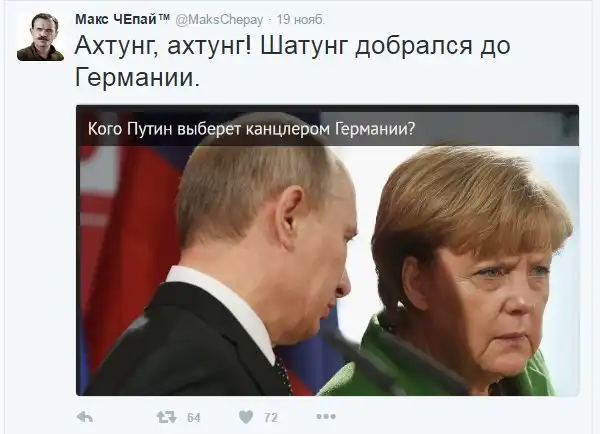Click the word Германии. on the second line
600x434 pixels.
tap(137, 77)
